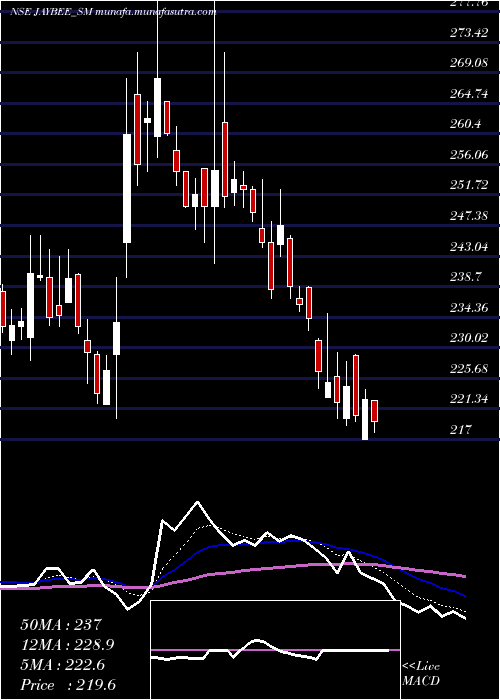Image resolution: width=500 pixels, height=700 pixels.
Task: Click the 5MA : 222.6 readout
Action: pos(62,665)
